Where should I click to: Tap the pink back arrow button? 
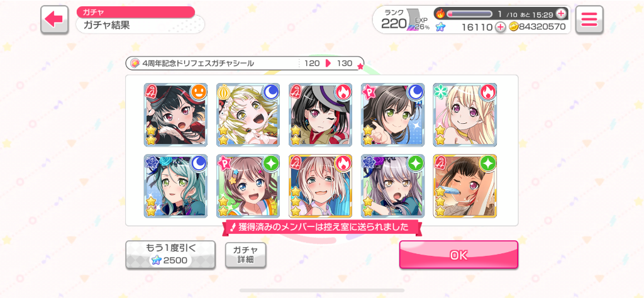pyautogui.click(x=54, y=19)
